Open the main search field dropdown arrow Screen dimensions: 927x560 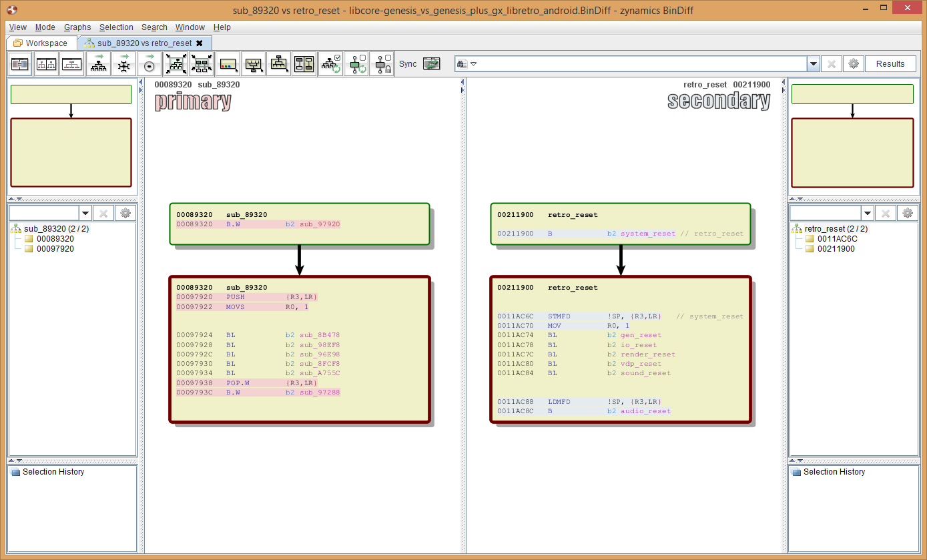point(813,64)
